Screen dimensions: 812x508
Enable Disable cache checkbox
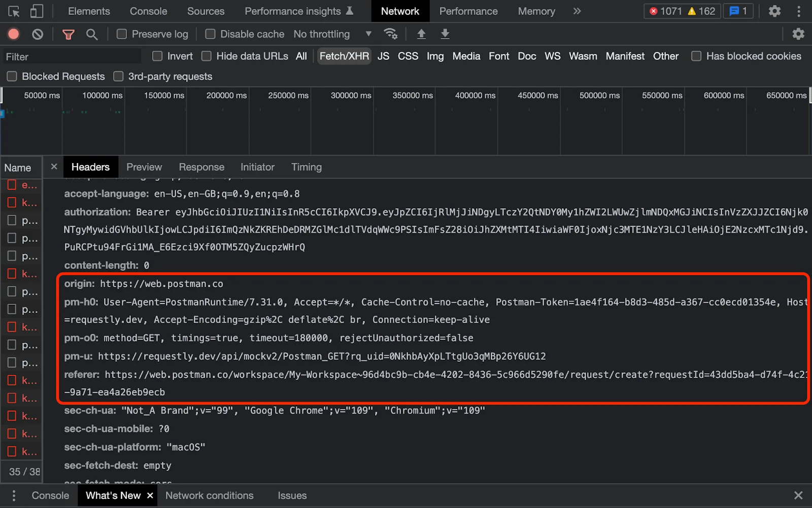pyautogui.click(x=210, y=34)
